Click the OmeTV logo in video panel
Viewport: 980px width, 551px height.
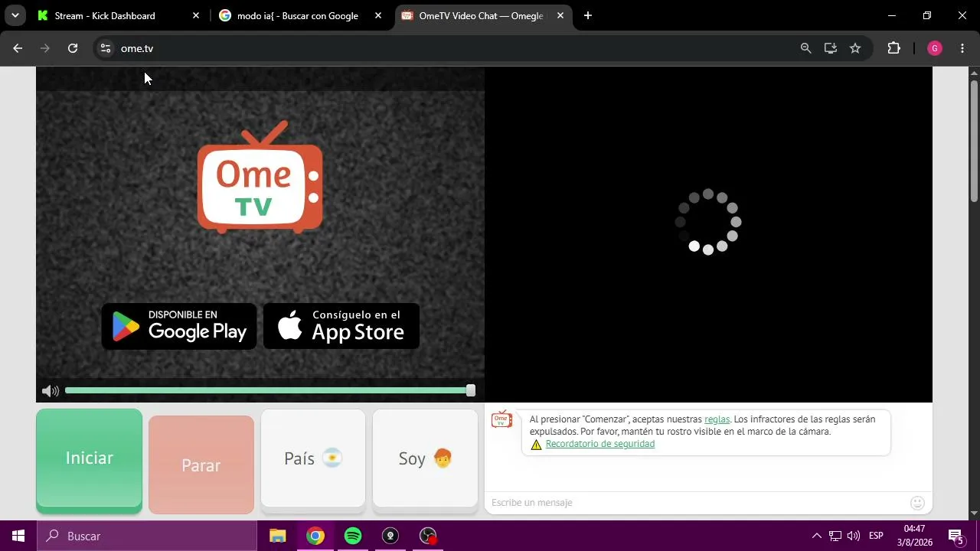[x=260, y=177]
